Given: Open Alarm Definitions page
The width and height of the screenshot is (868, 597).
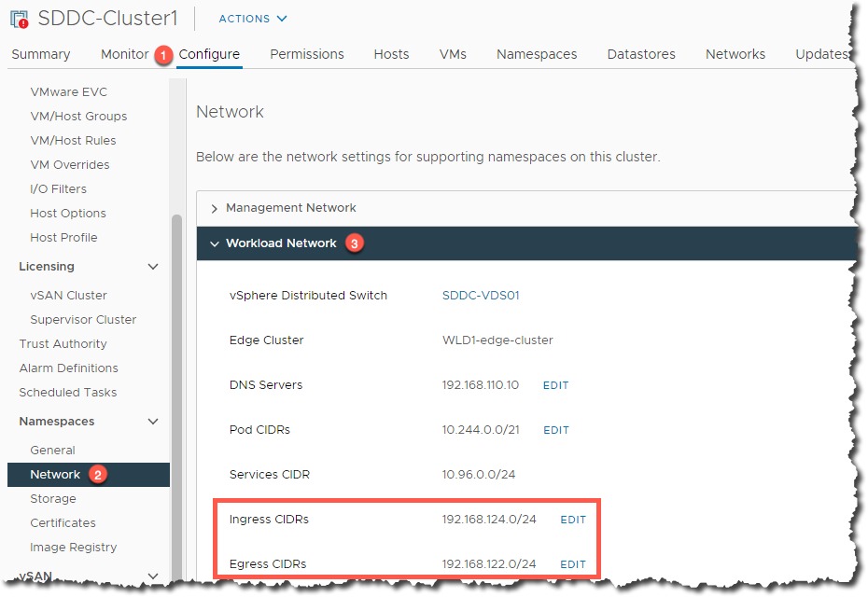Looking at the screenshot, I should pyautogui.click(x=69, y=368).
